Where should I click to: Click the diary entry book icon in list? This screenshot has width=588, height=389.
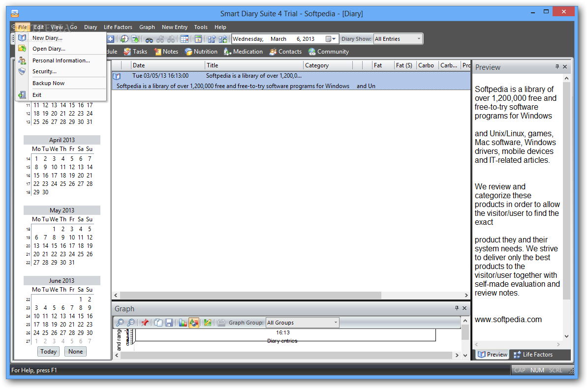pos(117,76)
